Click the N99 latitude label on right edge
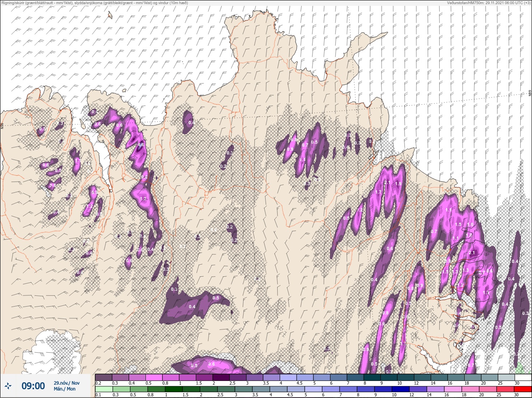Screen dimensions: 532x398 530,94
